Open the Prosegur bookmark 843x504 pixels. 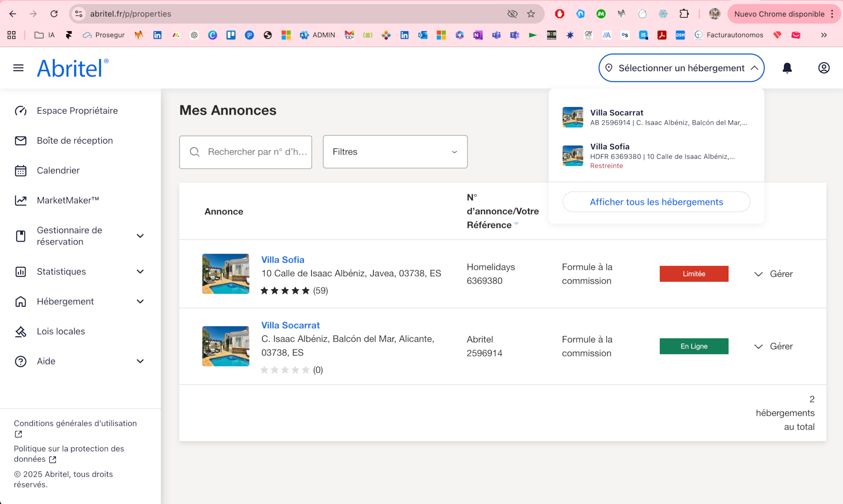(x=104, y=35)
